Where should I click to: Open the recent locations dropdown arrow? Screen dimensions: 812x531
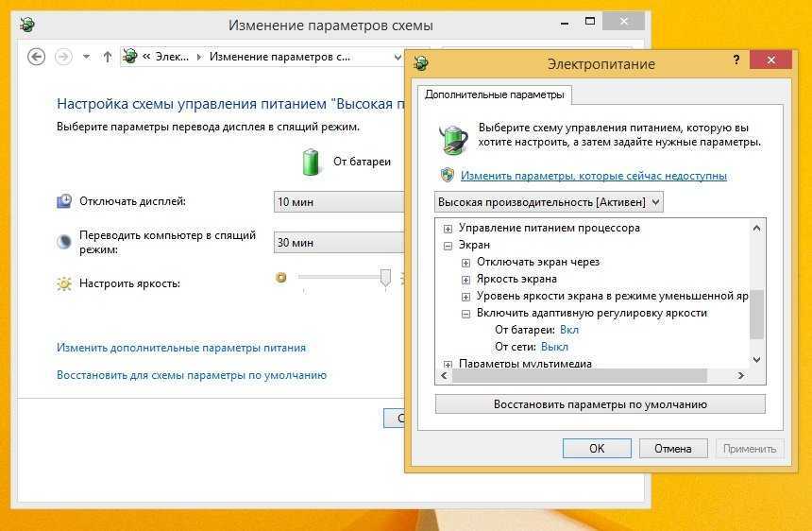(87, 57)
